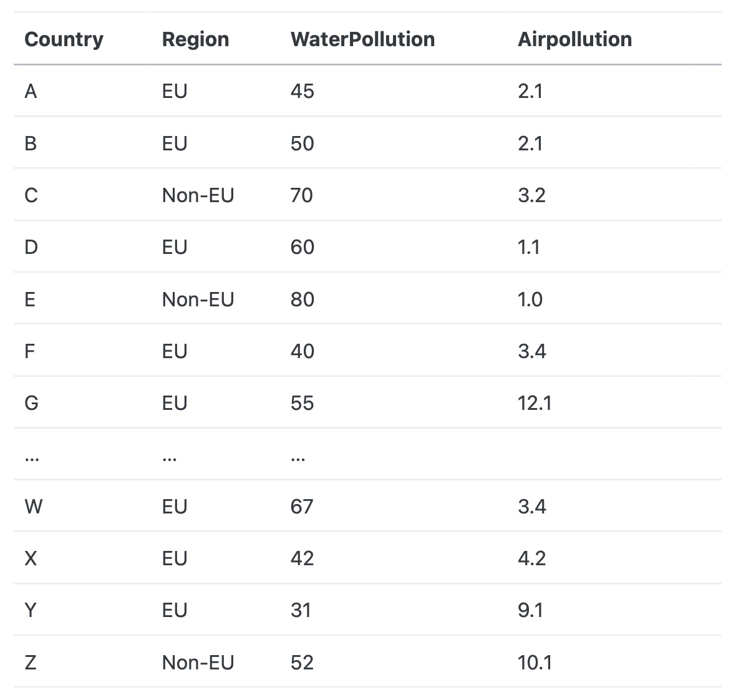
Task: Click the Airpollution value 9.1
Action: [x=530, y=610]
